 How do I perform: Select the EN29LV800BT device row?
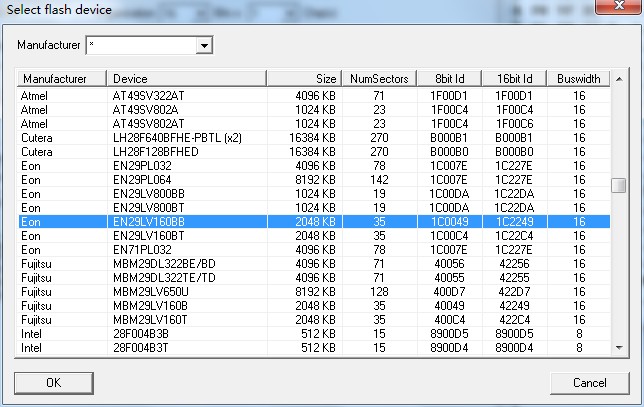(x=314, y=207)
